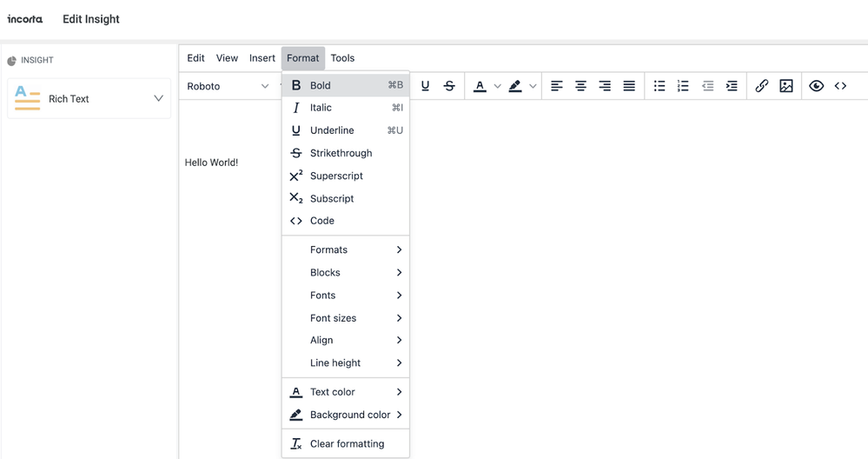This screenshot has width=868, height=459.
Task: Click the decrease indent icon
Action: pos(707,86)
